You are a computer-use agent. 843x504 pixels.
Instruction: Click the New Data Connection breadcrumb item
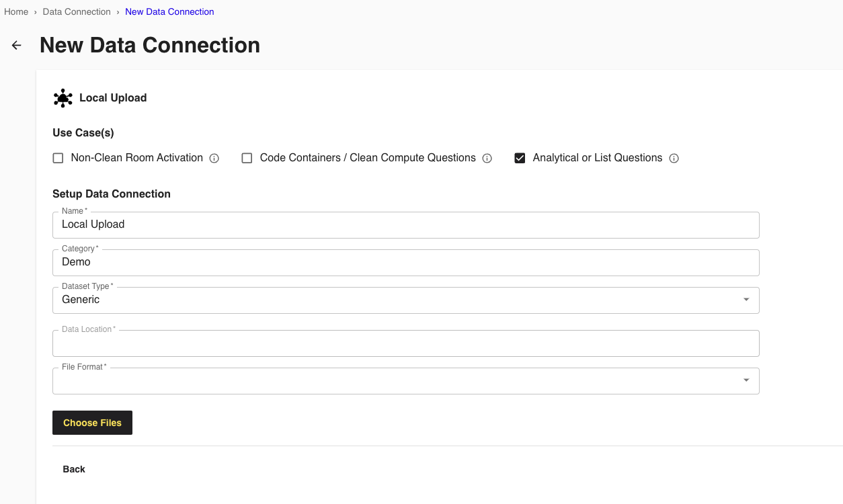pyautogui.click(x=169, y=12)
